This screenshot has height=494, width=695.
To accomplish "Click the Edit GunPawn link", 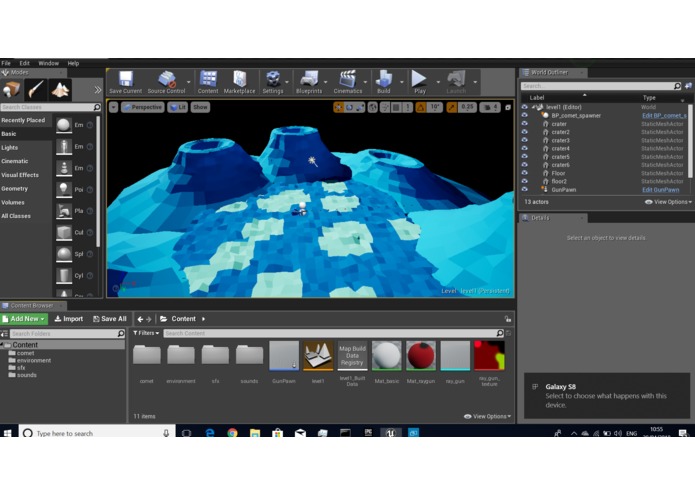I will (x=660, y=190).
